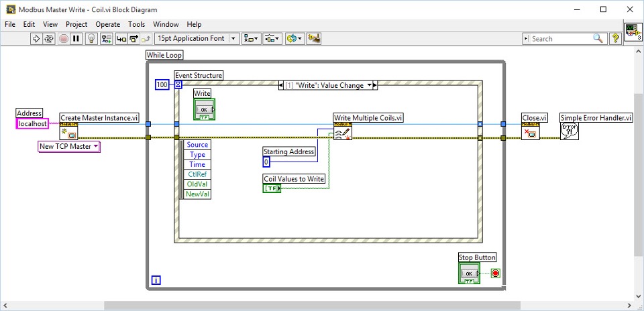The width and height of the screenshot is (644, 311).
Task: Open the Reorder dropdown
Action: pyautogui.click(x=294, y=39)
